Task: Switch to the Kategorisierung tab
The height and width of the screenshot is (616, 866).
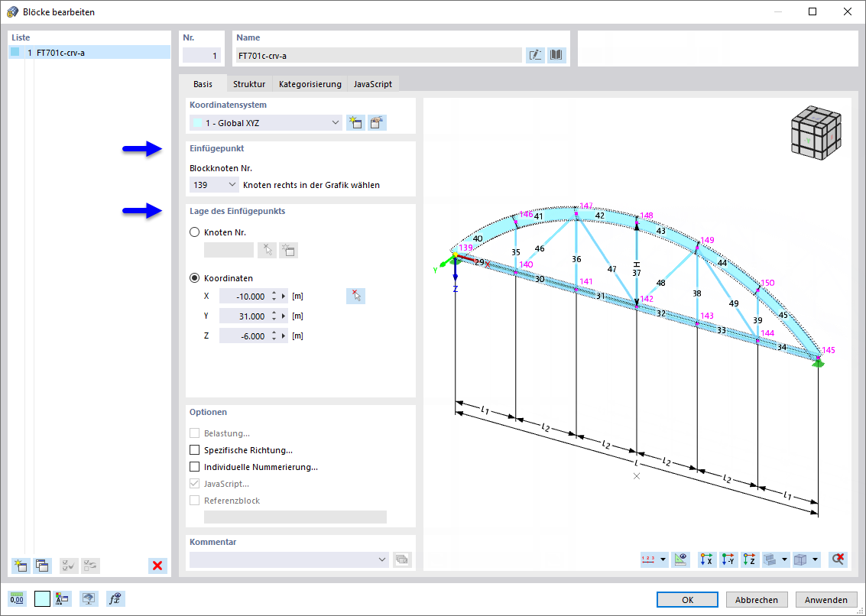Action: point(310,84)
